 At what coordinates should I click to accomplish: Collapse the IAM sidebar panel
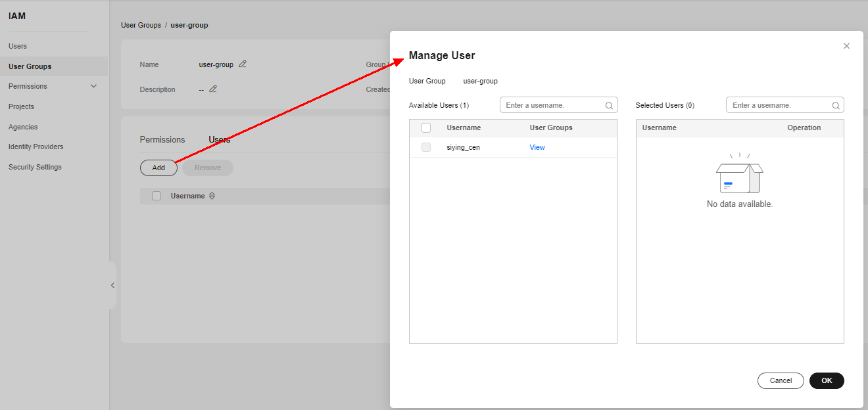(x=112, y=285)
